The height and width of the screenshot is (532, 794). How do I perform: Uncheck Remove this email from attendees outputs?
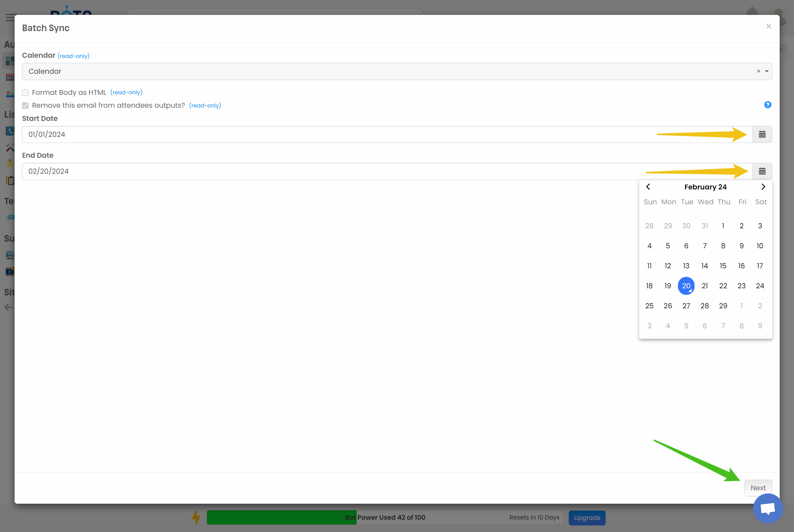[x=25, y=105]
